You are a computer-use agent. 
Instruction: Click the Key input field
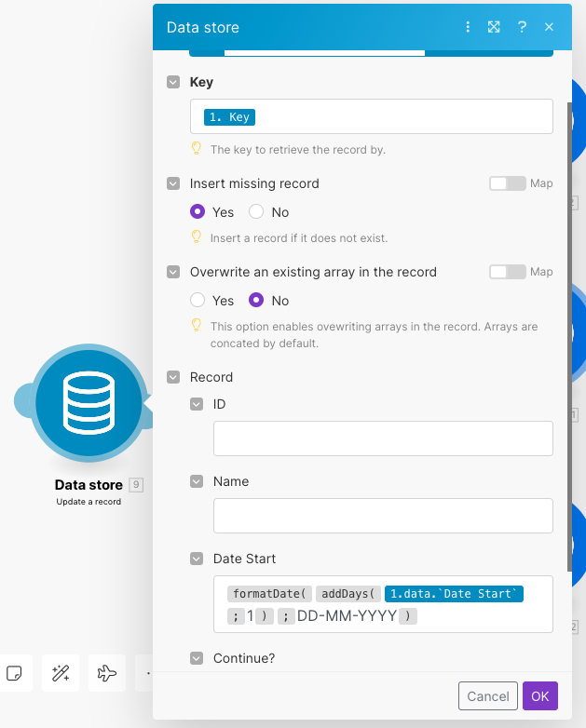[x=372, y=116]
